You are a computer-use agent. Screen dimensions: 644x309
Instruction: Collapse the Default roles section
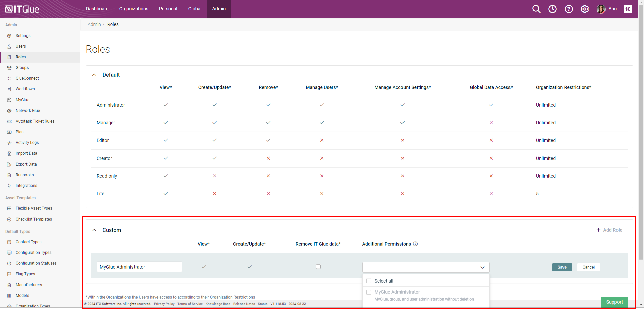[x=94, y=75]
